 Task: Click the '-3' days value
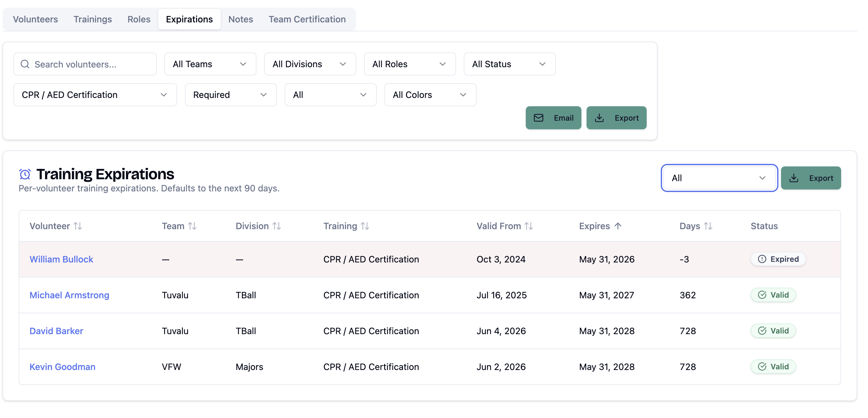(684, 259)
